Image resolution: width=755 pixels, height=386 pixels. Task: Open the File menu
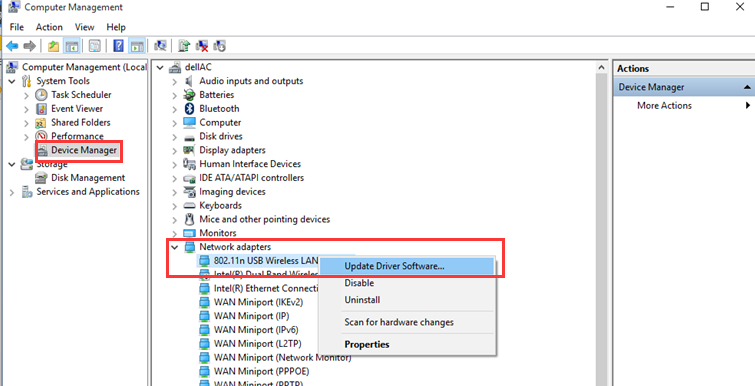(16, 27)
